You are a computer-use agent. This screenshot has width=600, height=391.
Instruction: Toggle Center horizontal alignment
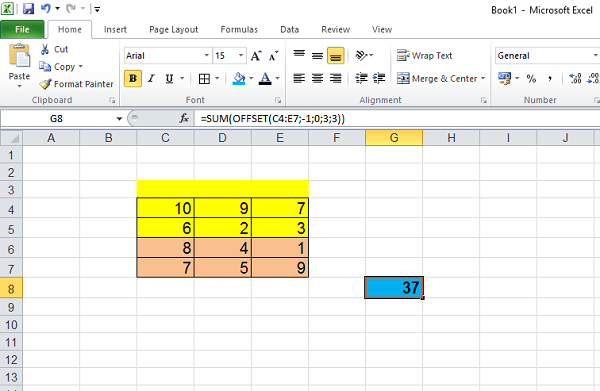point(317,78)
